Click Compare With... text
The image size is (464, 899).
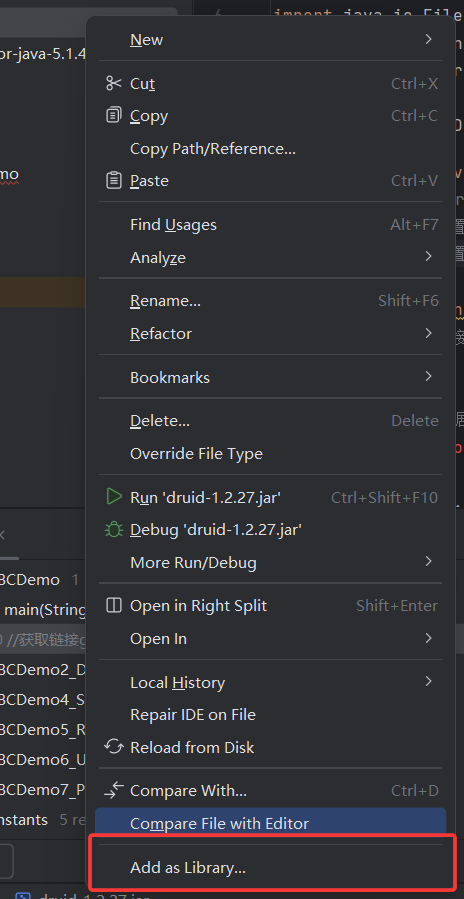point(188,791)
